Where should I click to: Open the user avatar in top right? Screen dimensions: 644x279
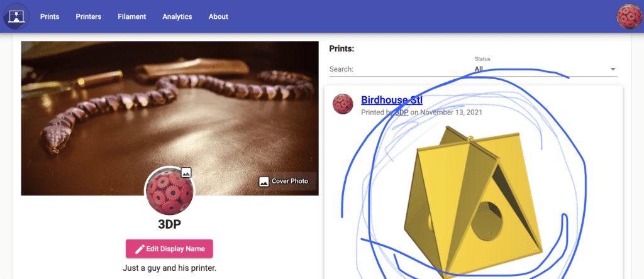coord(629,16)
